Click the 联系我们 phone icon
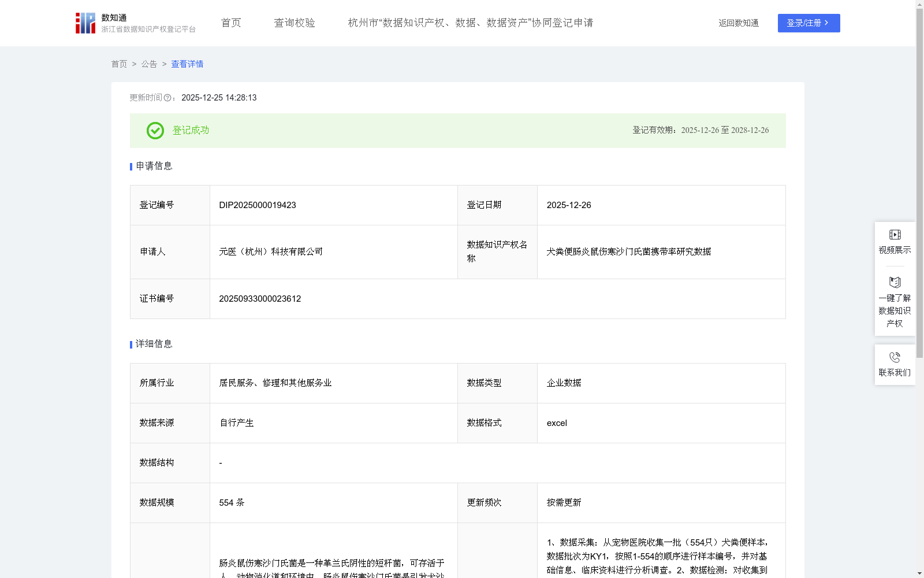The height and width of the screenshot is (578, 924). click(x=895, y=358)
